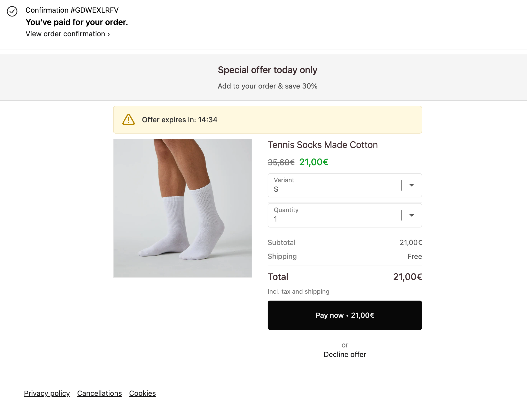Click the Total 21,00€ amount

[x=407, y=277]
